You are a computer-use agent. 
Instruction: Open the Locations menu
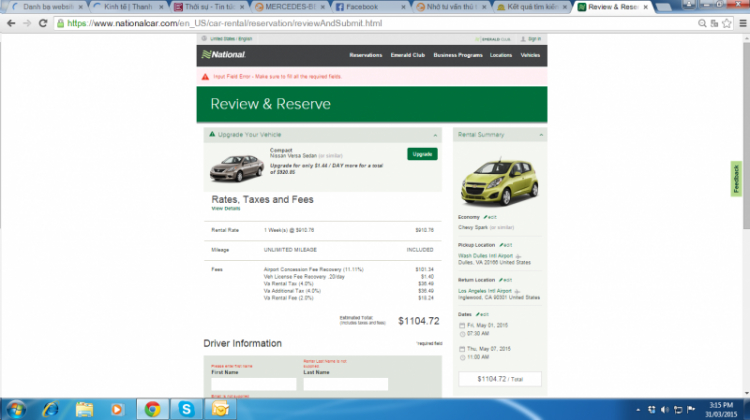coord(501,55)
